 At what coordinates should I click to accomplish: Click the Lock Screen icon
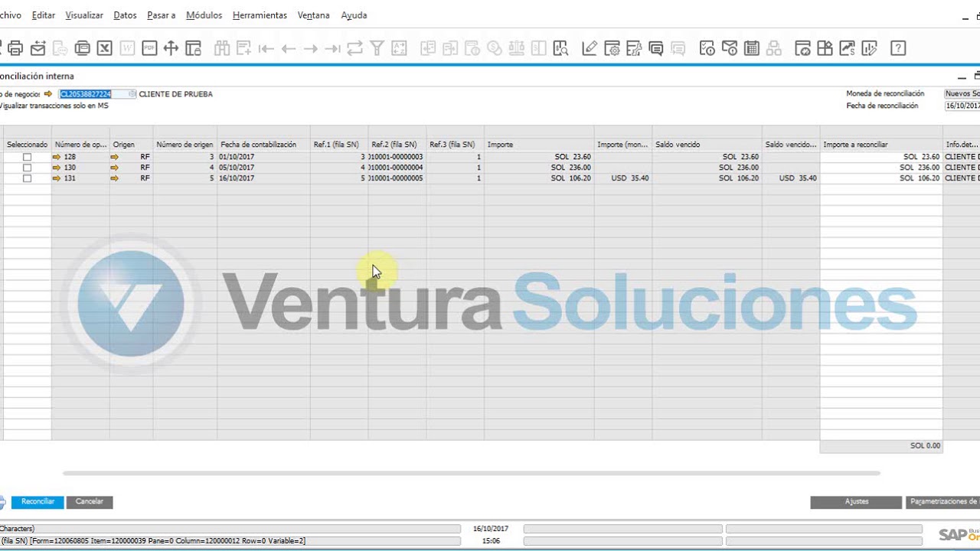coord(193,48)
